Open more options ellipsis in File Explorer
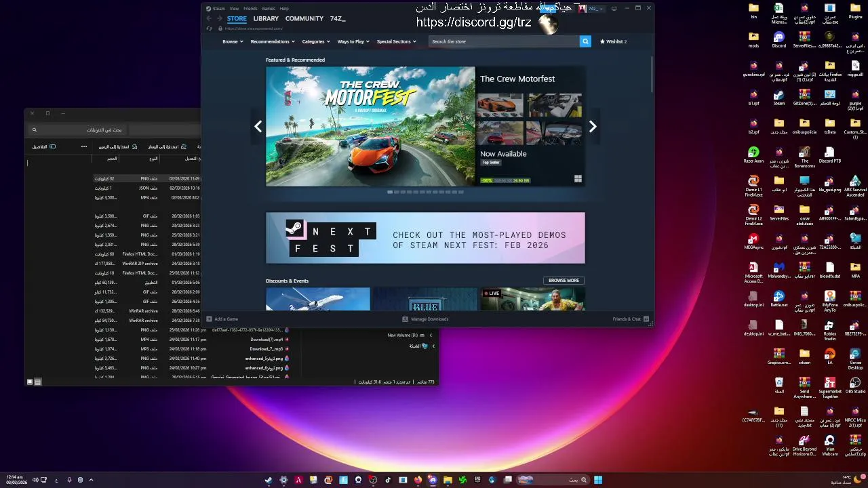The height and width of the screenshot is (488, 868). click(84, 146)
